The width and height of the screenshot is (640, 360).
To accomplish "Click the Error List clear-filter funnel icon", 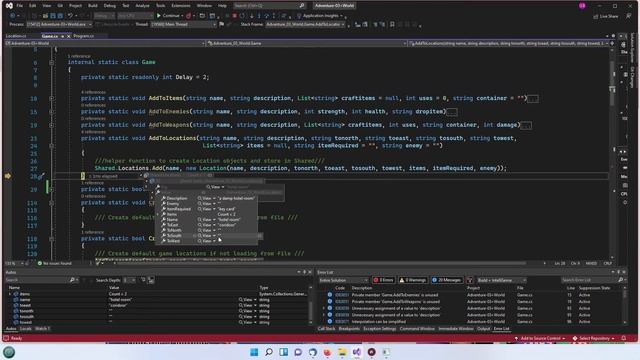I will 470,280.
